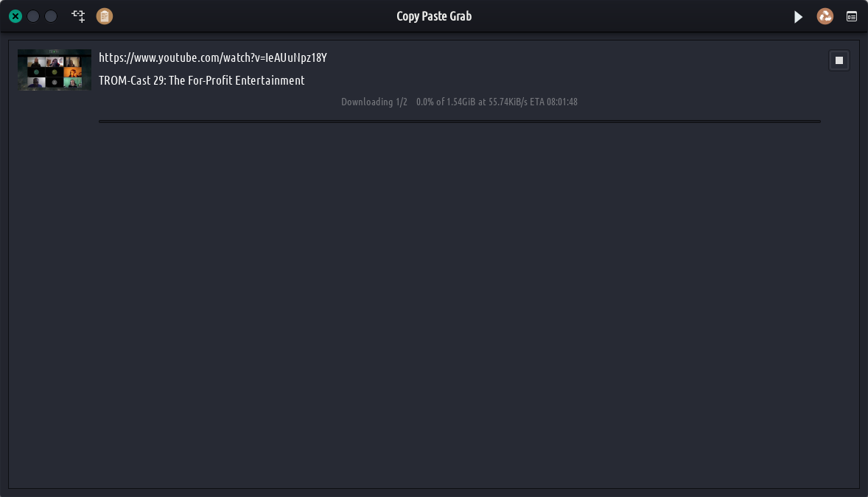Click the "Copy Paste Grab" window title
The height and width of the screenshot is (497, 868).
434,16
